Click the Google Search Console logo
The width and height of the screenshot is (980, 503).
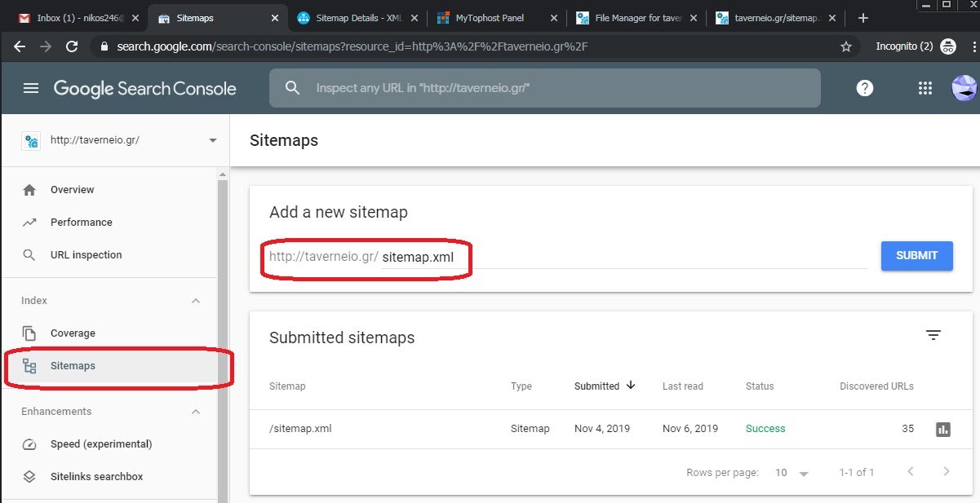(x=145, y=88)
